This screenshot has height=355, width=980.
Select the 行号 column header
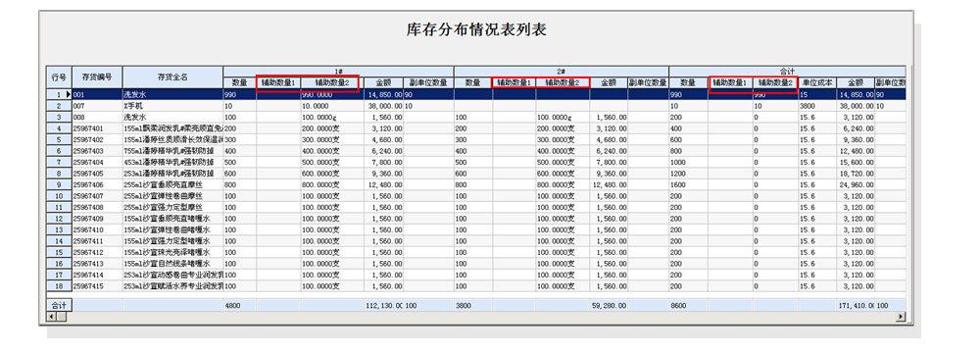pyautogui.click(x=60, y=76)
